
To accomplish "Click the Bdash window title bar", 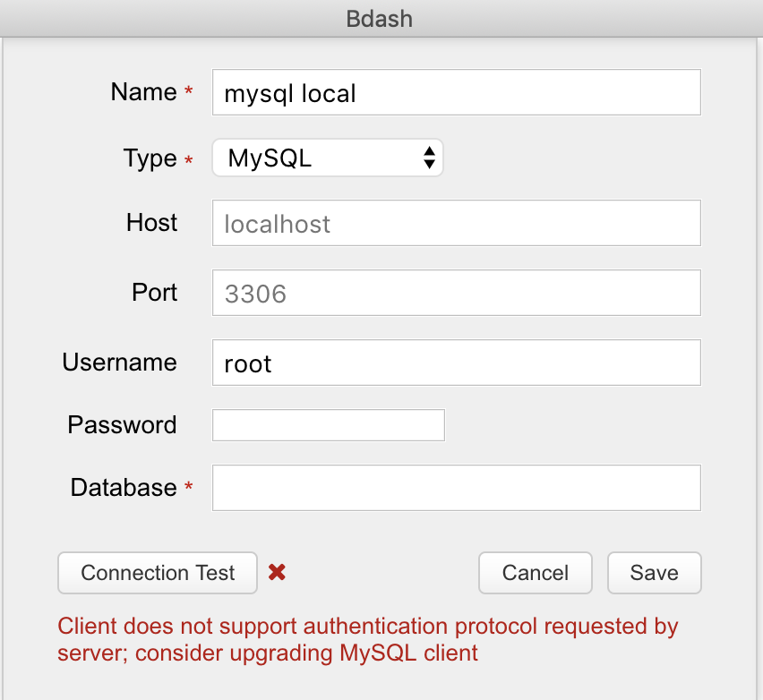I will pos(380,18).
